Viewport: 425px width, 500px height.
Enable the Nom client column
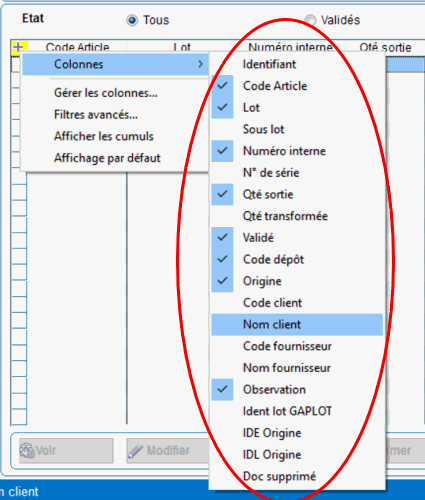[x=297, y=324]
